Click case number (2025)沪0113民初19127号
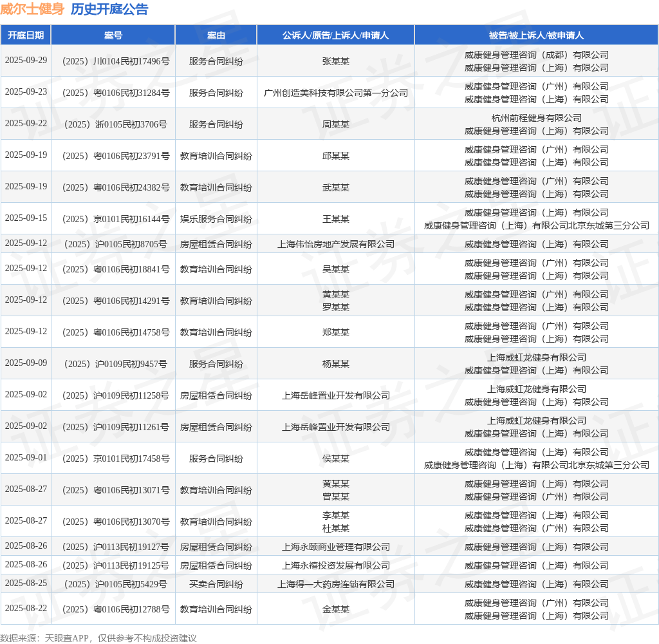Viewport: 659px width, 644px height. [116, 547]
